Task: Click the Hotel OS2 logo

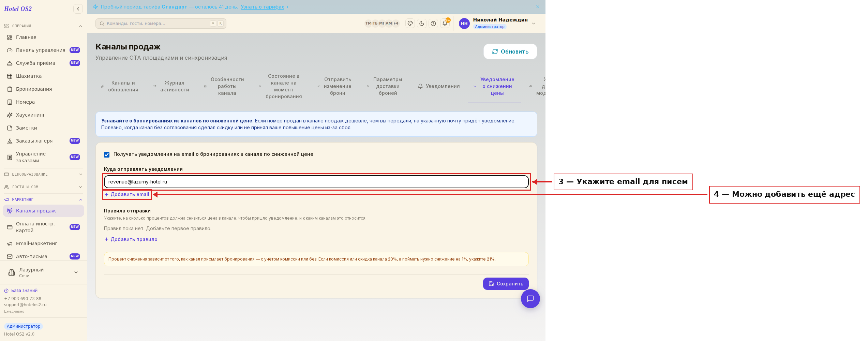Action: [x=18, y=9]
